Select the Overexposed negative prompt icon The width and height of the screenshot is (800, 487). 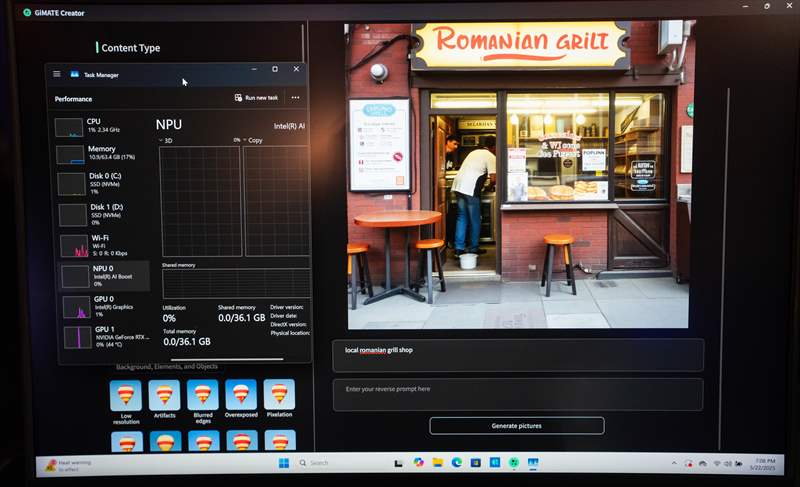coord(241,394)
